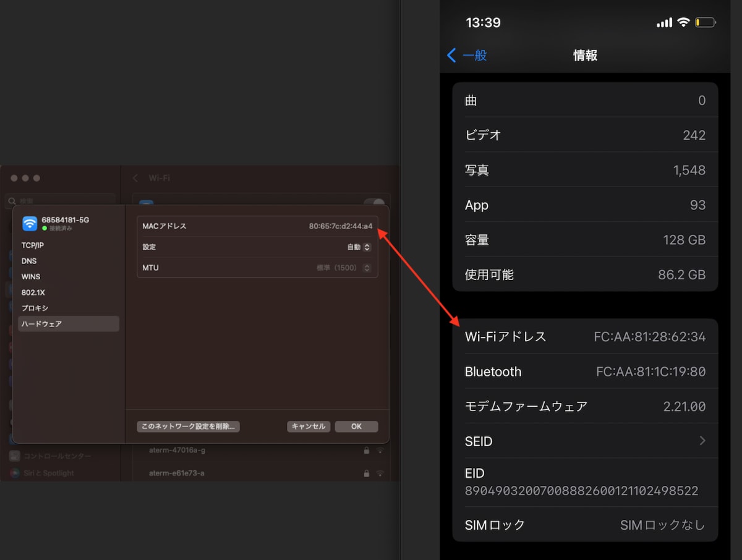The width and height of the screenshot is (742, 560).
Task: Go back to 一般 on the iPhone
Action: pos(475,56)
